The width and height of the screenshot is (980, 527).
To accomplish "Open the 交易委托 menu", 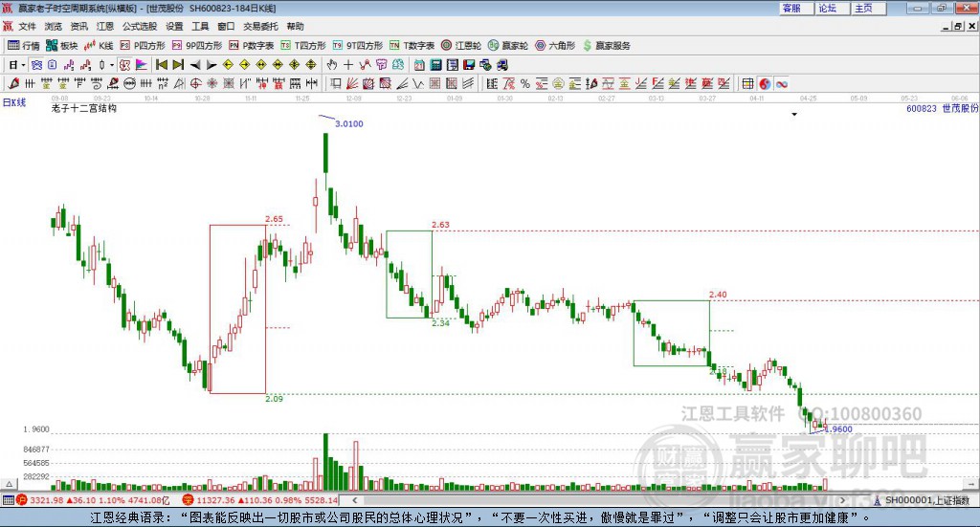I will (x=260, y=26).
